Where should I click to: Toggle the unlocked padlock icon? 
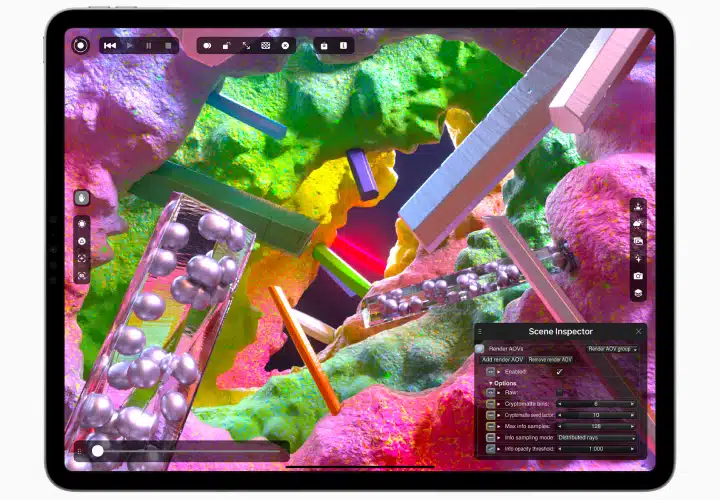[x=226, y=45]
